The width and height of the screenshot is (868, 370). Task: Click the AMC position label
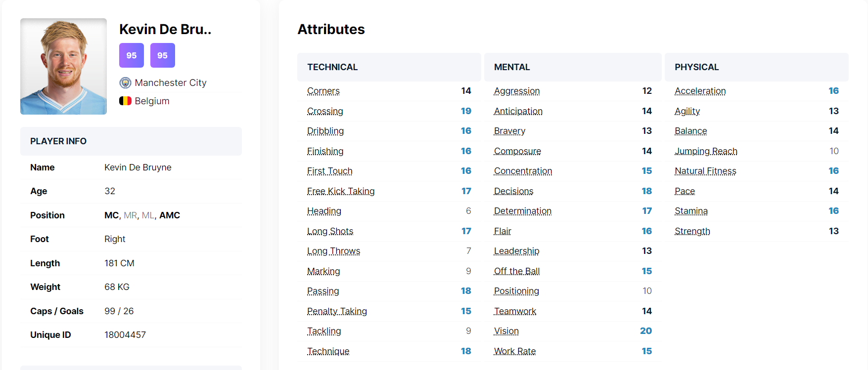click(170, 215)
